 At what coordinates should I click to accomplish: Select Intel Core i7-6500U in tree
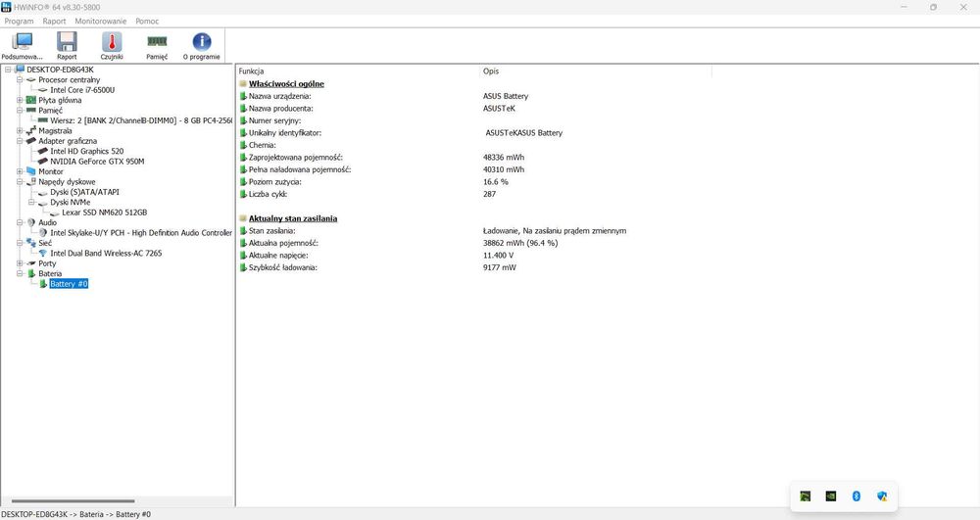tap(82, 90)
